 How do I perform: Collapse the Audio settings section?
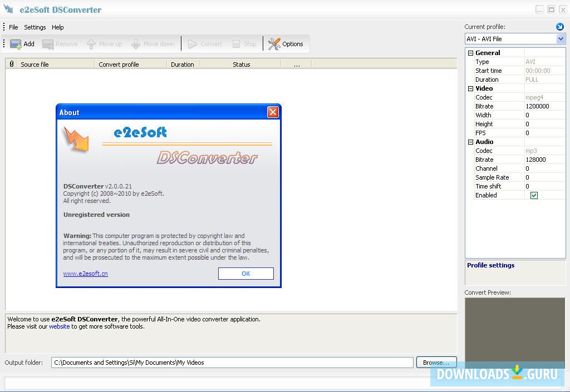[471, 142]
